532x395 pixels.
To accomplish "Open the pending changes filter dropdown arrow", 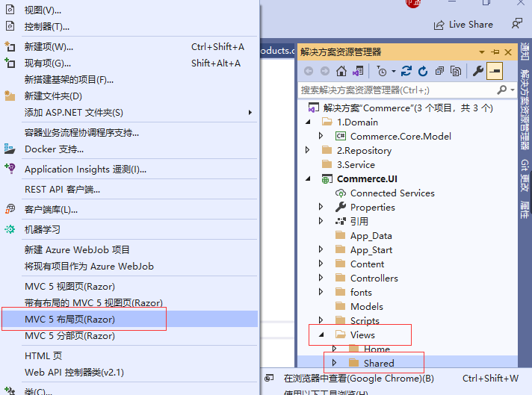I will 394,71.
